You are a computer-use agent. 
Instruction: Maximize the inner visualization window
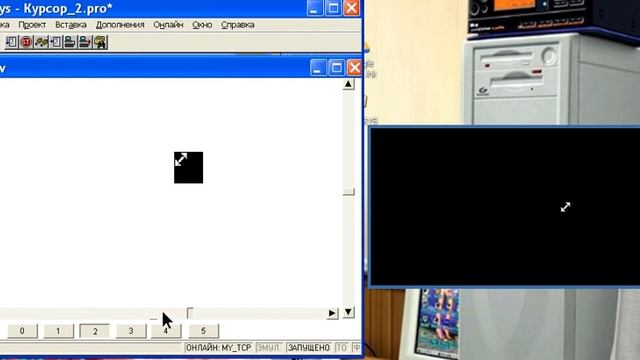336,67
